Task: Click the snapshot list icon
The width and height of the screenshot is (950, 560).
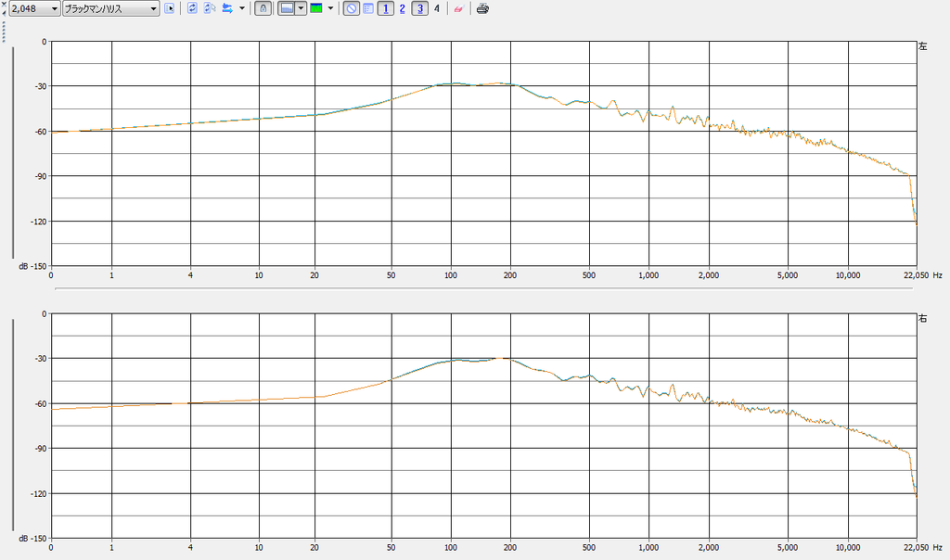Action: (x=367, y=8)
